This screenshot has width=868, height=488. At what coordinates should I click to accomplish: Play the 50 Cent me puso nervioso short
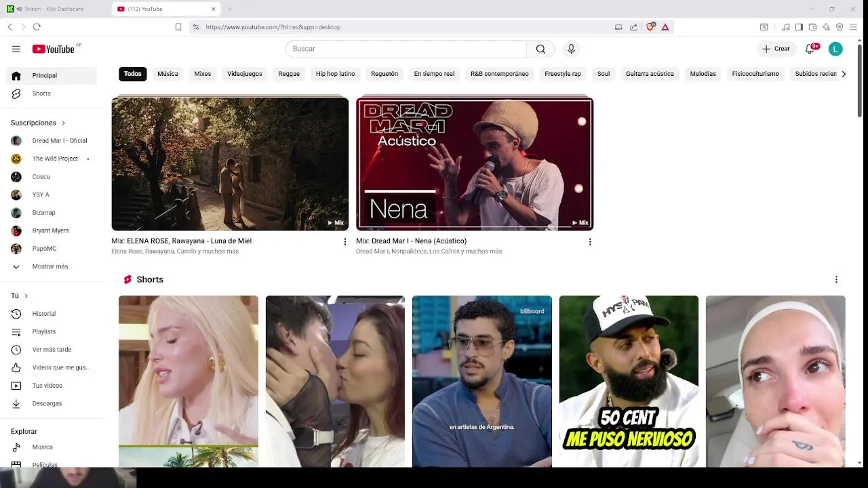tap(629, 381)
